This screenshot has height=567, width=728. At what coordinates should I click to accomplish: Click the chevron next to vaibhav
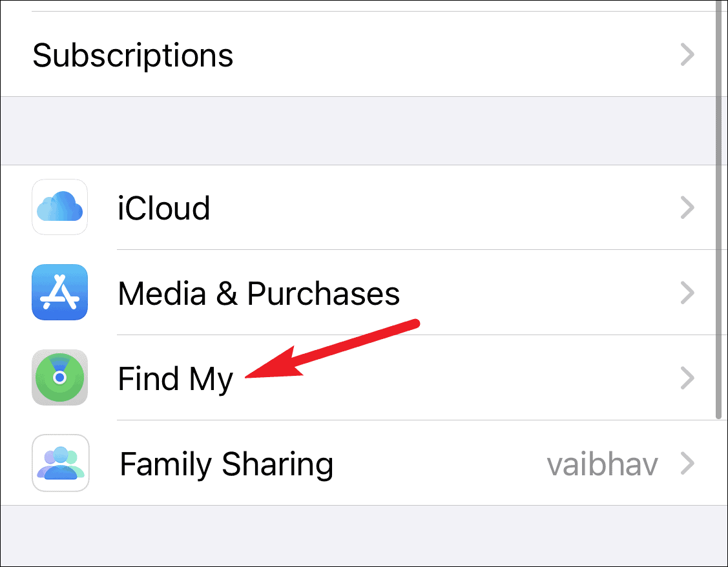click(687, 464)
